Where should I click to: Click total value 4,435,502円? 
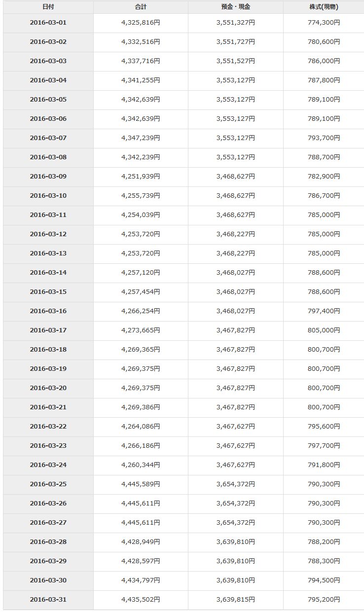[x=141, y=600]
